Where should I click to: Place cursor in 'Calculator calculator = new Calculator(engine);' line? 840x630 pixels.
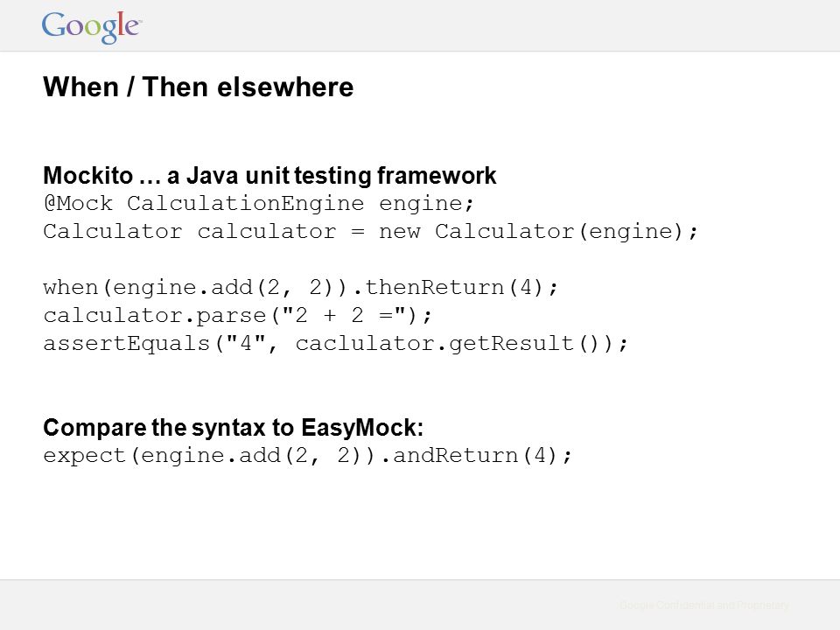[371, 231]
